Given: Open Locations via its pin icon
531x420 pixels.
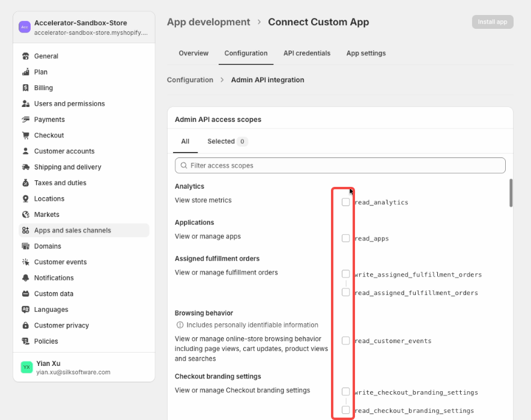Looking at the screenshot, I should pos(25,198).
